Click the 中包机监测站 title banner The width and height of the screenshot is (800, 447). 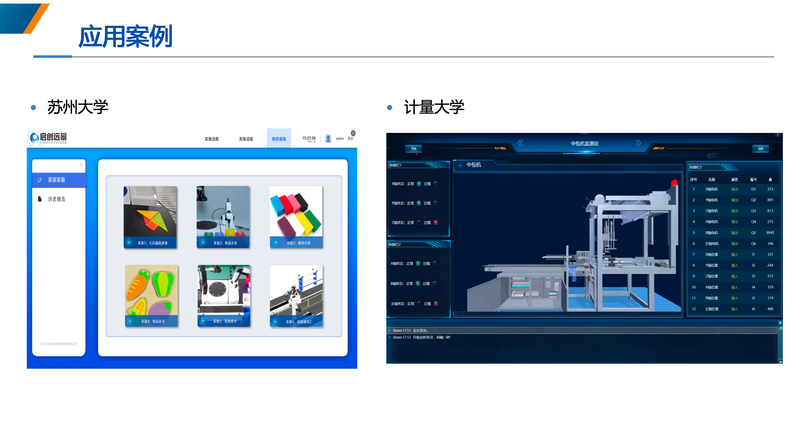584,144
